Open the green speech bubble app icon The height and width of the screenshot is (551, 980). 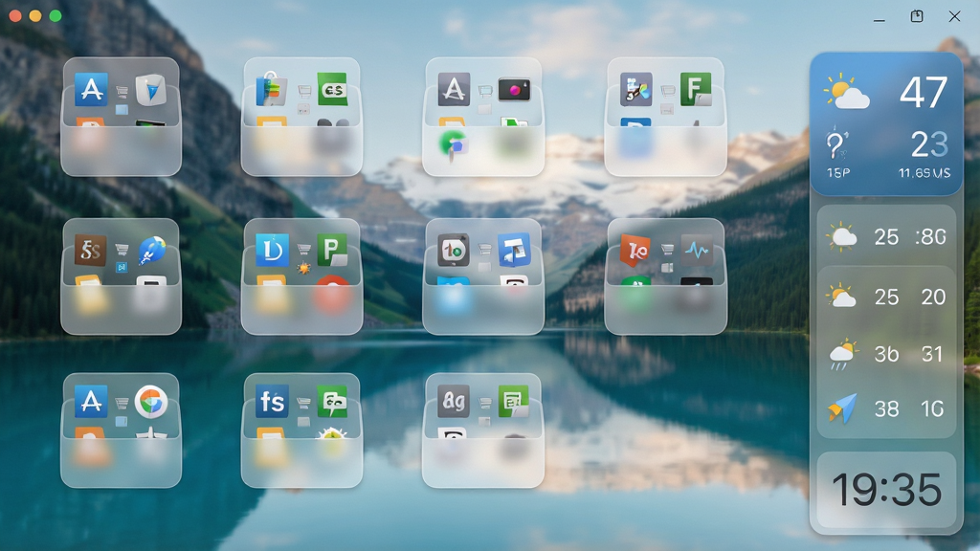pyautogui.click(x=332, y=402)
